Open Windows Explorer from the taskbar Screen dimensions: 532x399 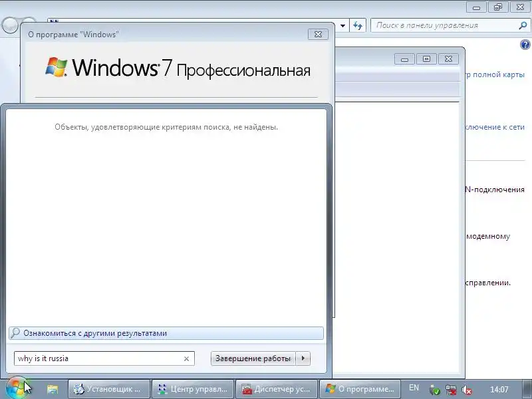pyautogui.click(x=53, y=389)
